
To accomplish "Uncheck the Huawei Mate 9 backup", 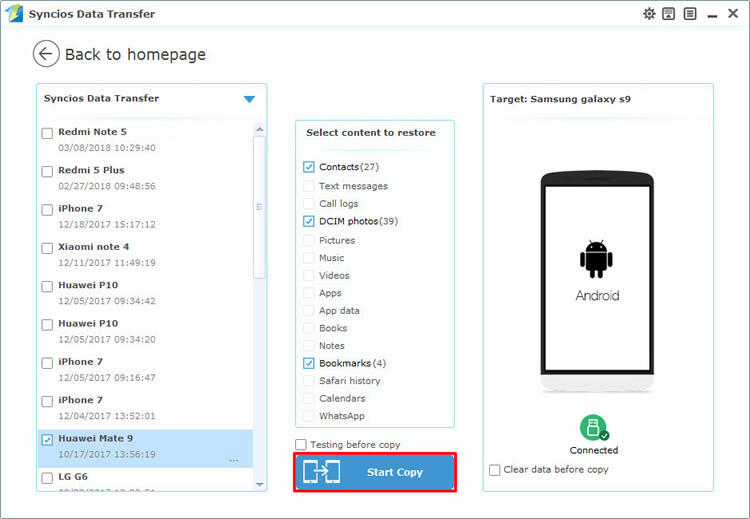I will tap(47, 439).
